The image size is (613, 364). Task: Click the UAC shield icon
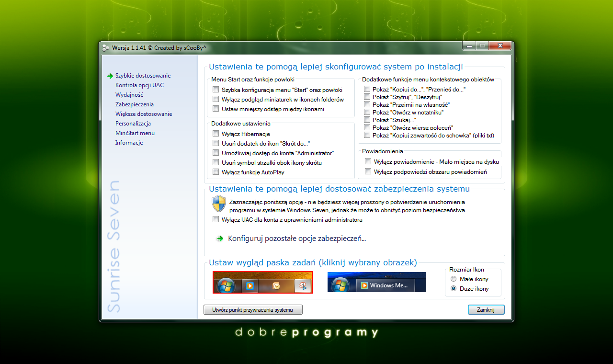218,204
